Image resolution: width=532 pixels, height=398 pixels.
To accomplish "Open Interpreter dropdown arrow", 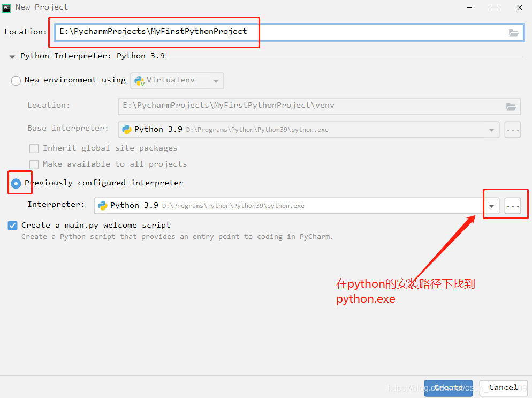I will (491, 206).
